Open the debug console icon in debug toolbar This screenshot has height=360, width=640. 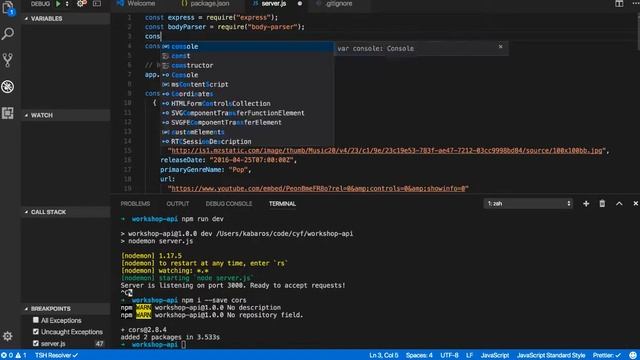point(97,4)
